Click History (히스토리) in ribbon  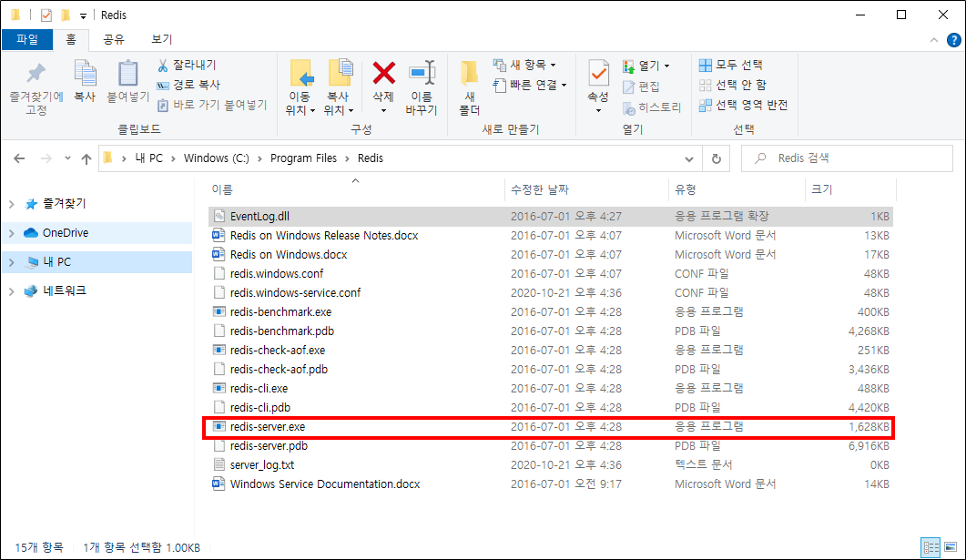[x=652, y=107]
